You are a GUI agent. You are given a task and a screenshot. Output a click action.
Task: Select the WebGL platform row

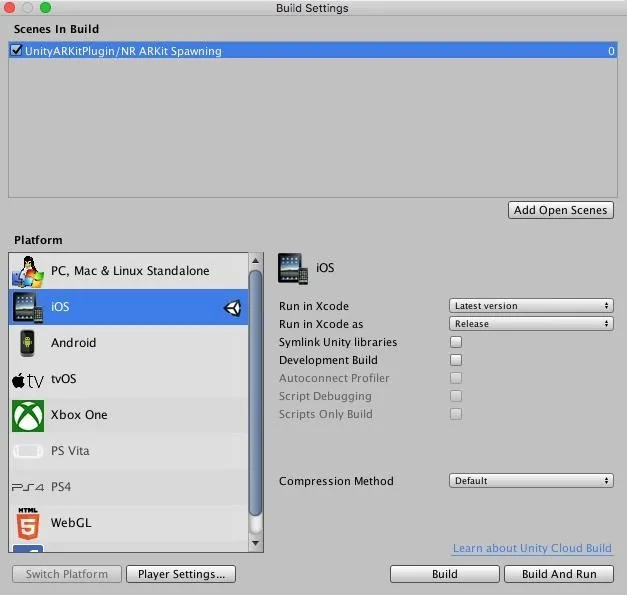point(128,523)
